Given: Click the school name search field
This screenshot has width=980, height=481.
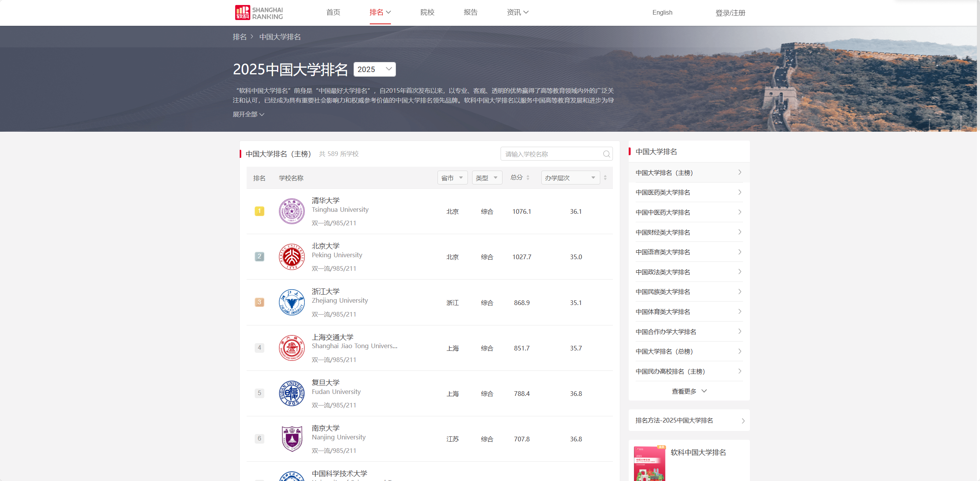Looking at the screenshot, I should pos(556,154).
